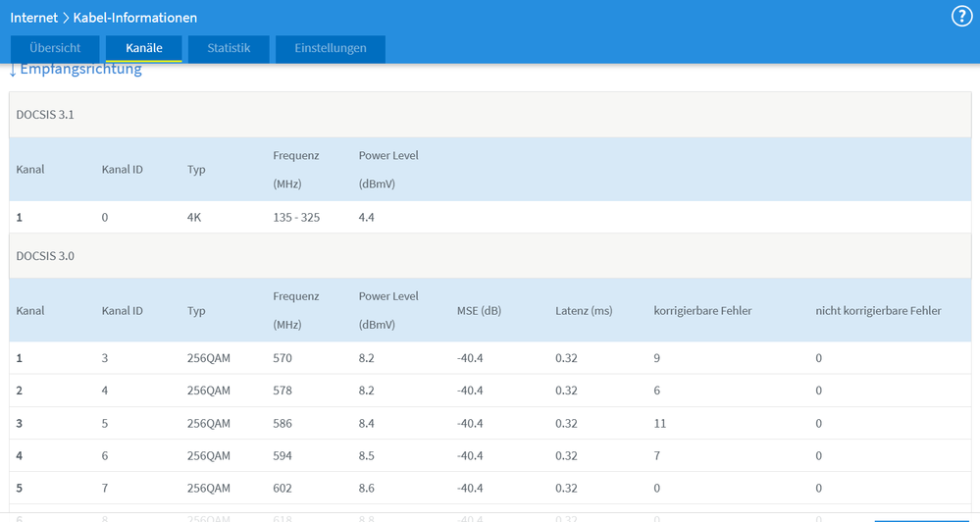Click the 570 MHz frequency cell

(x=283, y=358)
